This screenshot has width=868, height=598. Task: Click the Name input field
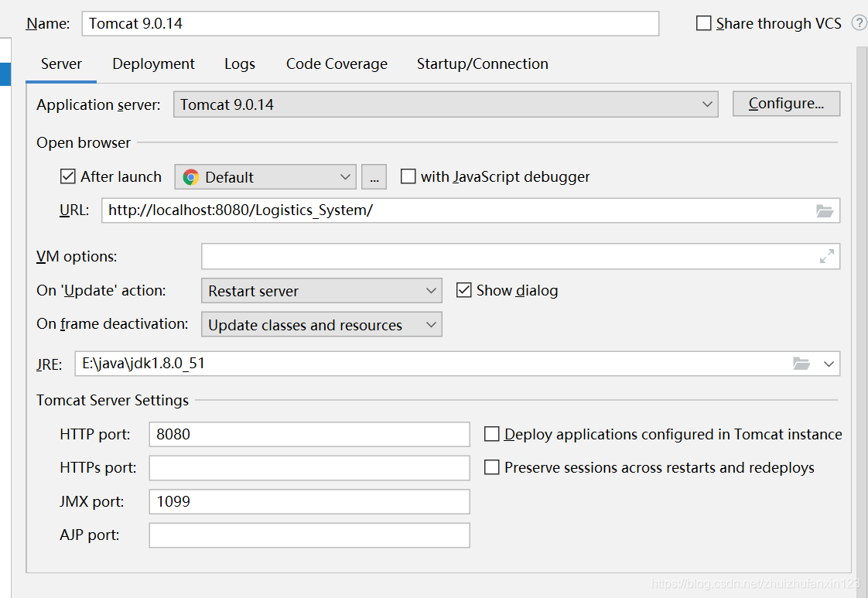(x=371, y=24)
